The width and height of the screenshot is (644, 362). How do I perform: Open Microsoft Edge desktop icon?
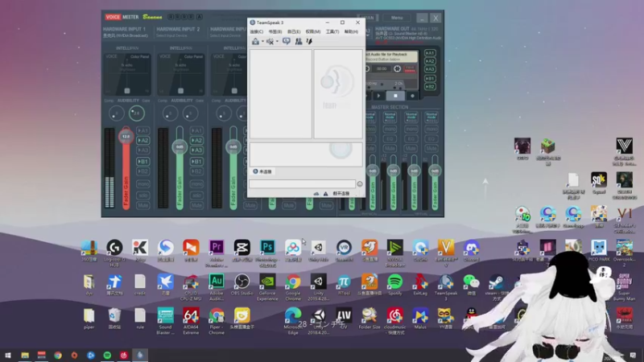pyautogui.click(x=293, y=319)
